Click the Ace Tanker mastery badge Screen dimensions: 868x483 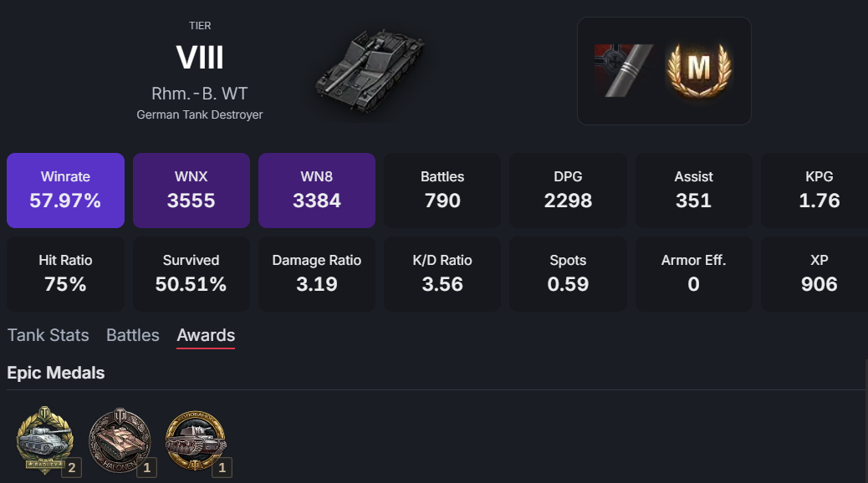click(x=699, y=71)
